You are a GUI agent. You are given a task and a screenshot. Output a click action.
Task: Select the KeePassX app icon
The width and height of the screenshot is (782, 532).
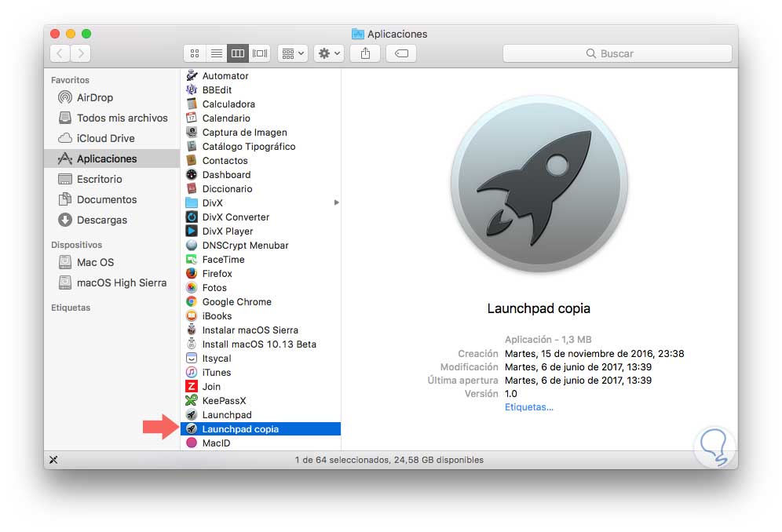(x=192, y=401)
